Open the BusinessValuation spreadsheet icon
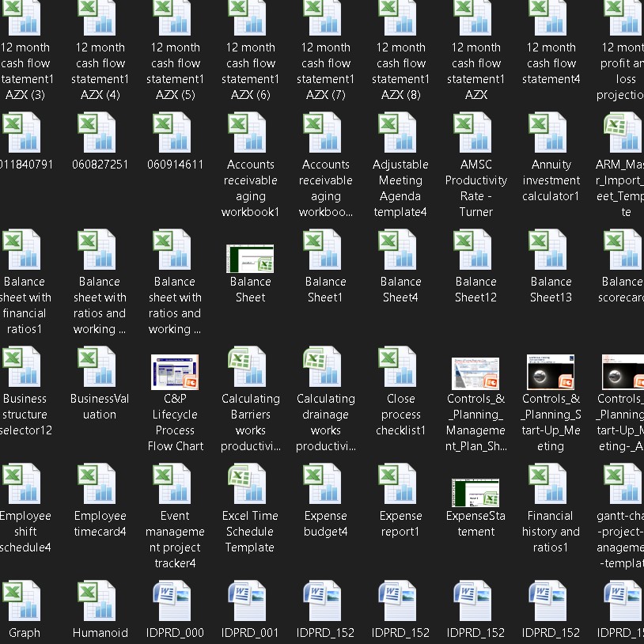644x644 pixels. point(100,367)
